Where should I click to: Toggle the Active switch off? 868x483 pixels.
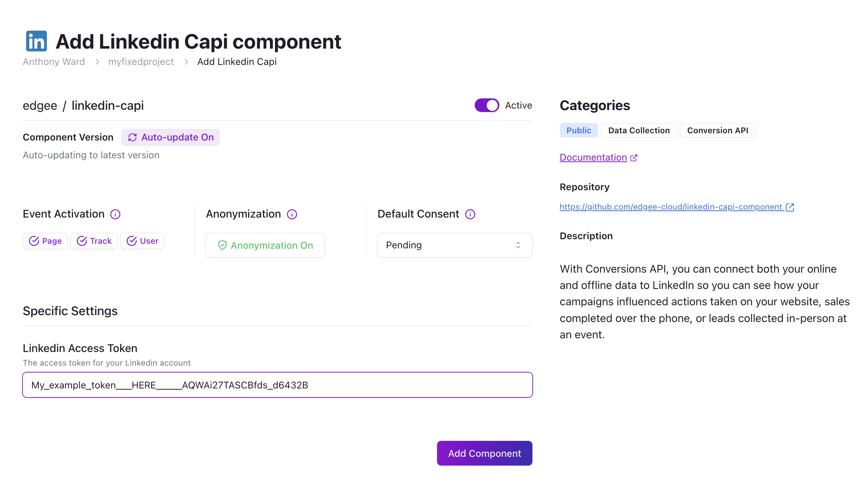(487, 105)
